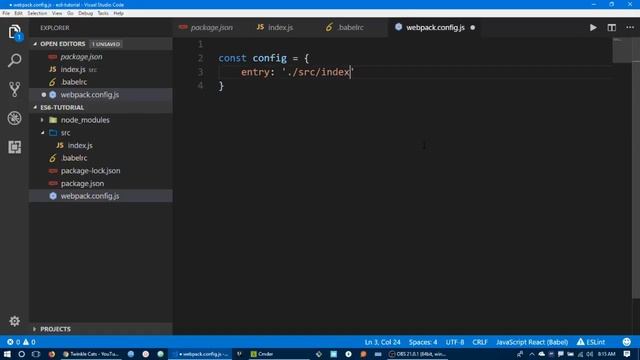The width and height of the screenshot is (640, 360).
Task: Open the Manage gear menu
Action: pos(14,321)
